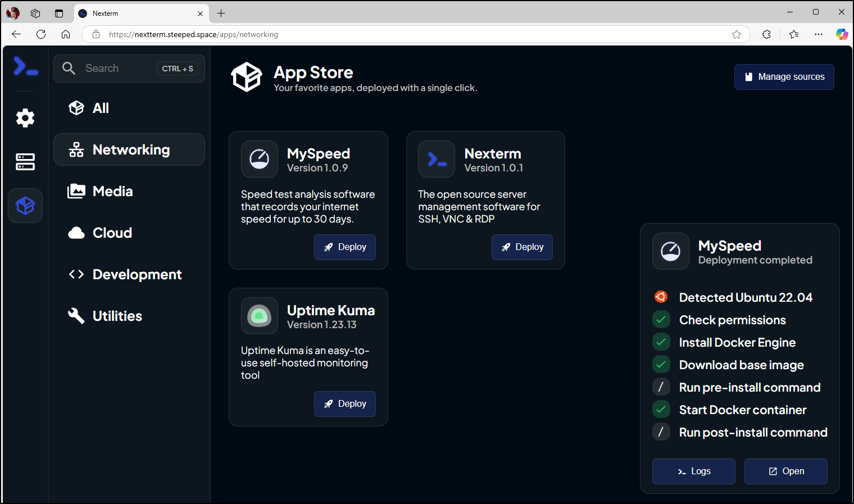Deploy the Uptime Kuma app
This screenshot has height=504, width=854.
(x=345, y=404)
